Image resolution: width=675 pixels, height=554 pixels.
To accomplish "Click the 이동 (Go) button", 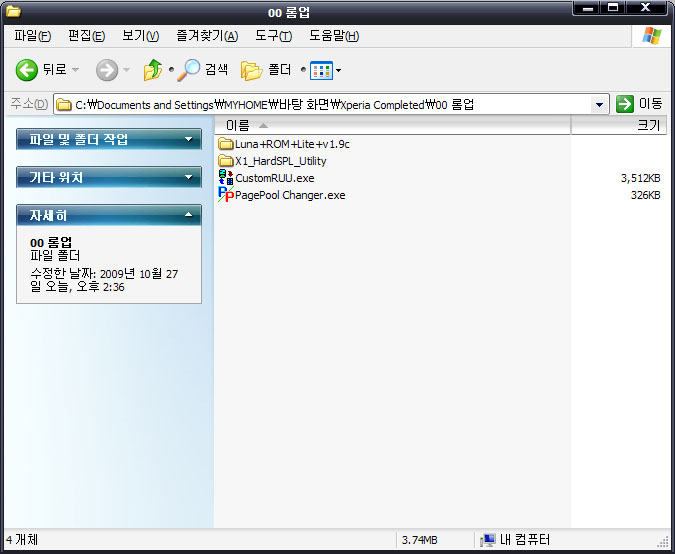I will (640, 104).
